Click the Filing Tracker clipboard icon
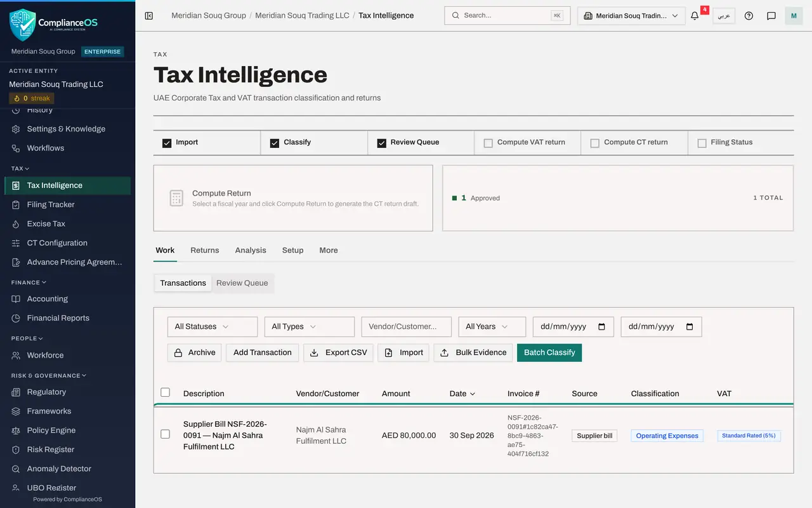The image size is (812, 508). 16,204
